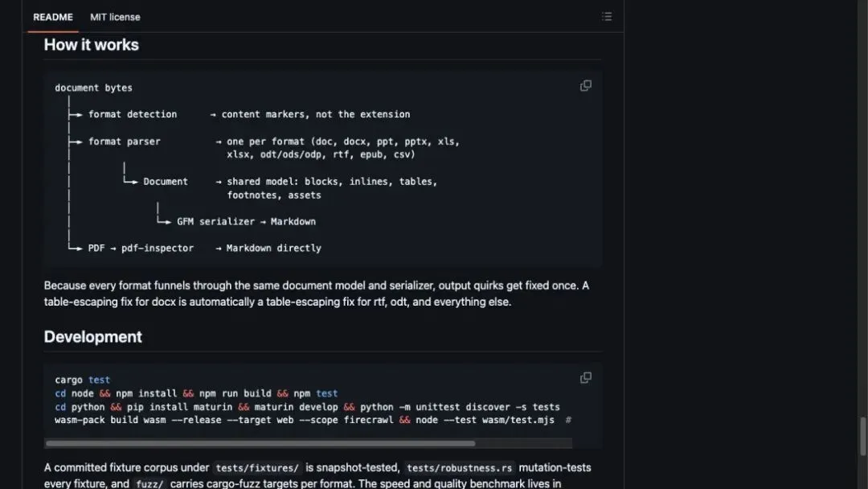Click the page vertical scrollbar thumb

(x=862, y=436)
